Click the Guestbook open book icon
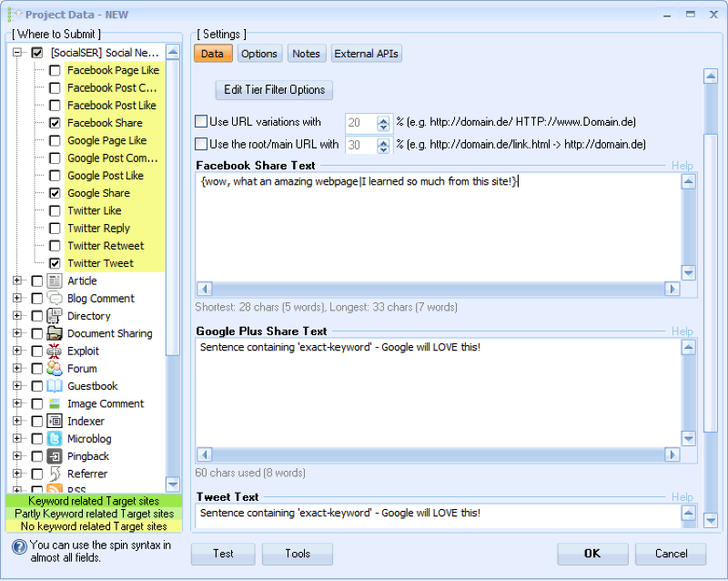 [55, 386]
